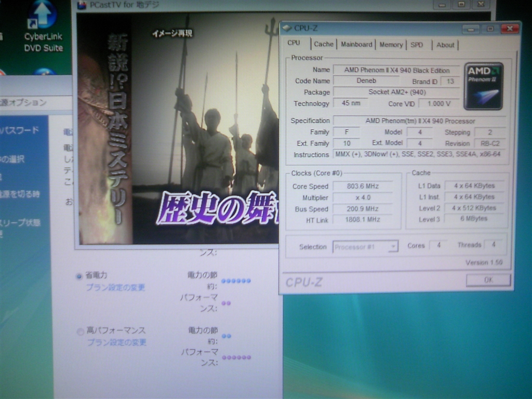Click the Cores value '4'
The image size is (532, 399).
click(x=438, y=245)
